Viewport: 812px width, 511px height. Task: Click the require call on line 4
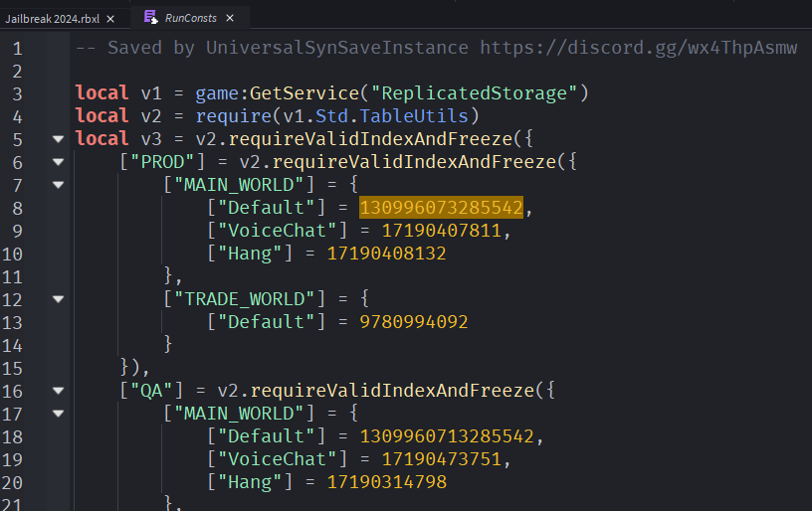click(x=233, y=116)
